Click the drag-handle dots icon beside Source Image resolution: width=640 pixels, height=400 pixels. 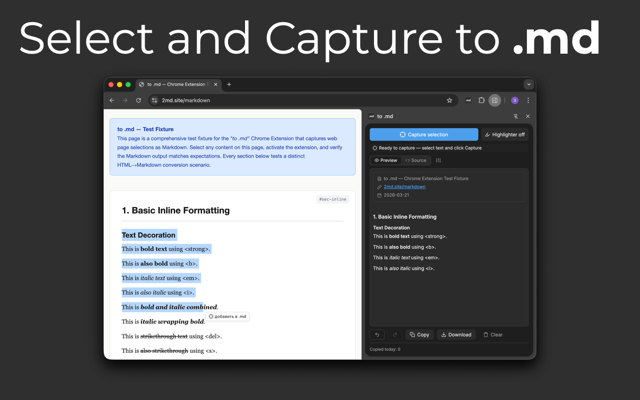tap(438, 160)
